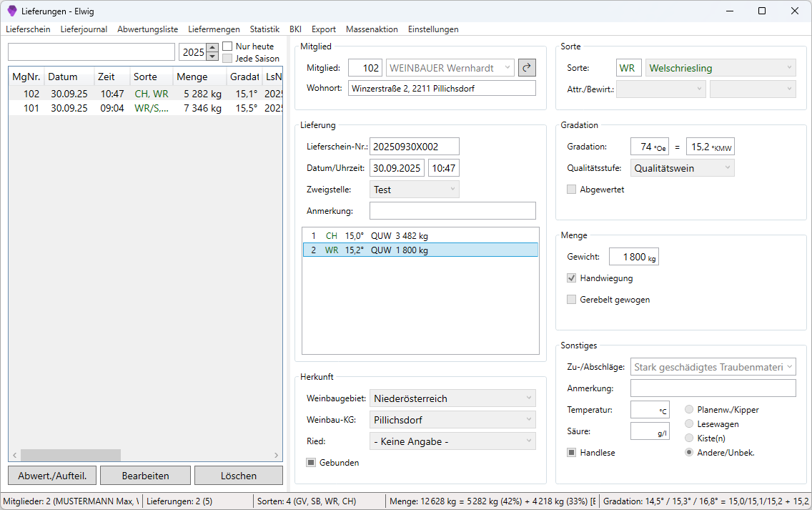Click the horizontal scrollbar thumb of delivery list
This screenshot has height=510, width=812.
tap(71, 455)
